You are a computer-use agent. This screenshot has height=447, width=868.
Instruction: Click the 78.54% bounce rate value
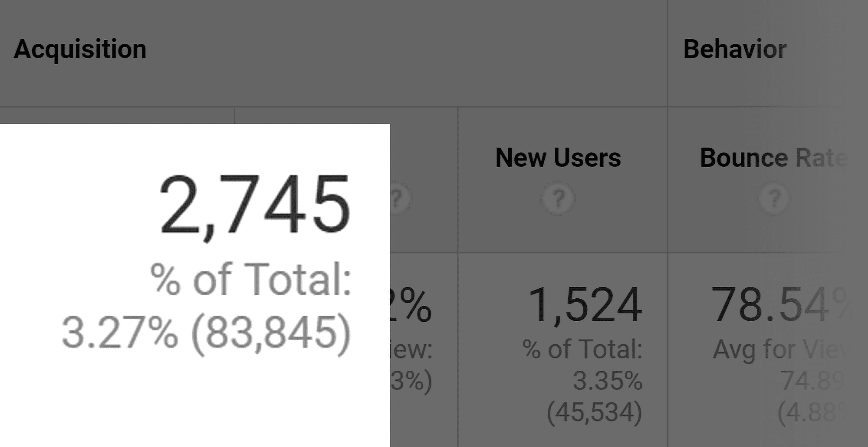click(781, 305)
